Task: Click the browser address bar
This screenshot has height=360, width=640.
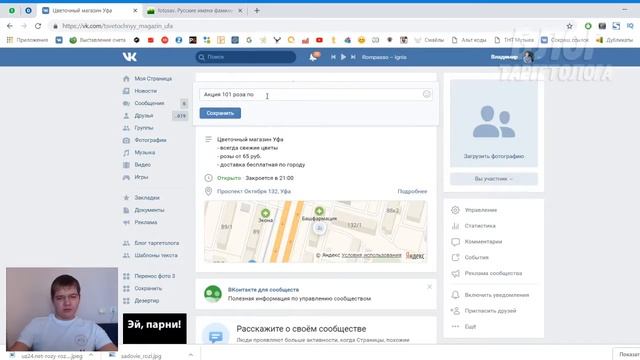Action: 306,26
